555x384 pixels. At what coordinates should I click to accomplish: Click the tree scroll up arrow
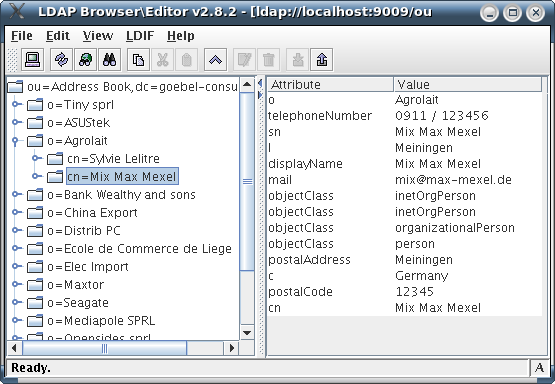click(247, 85)
